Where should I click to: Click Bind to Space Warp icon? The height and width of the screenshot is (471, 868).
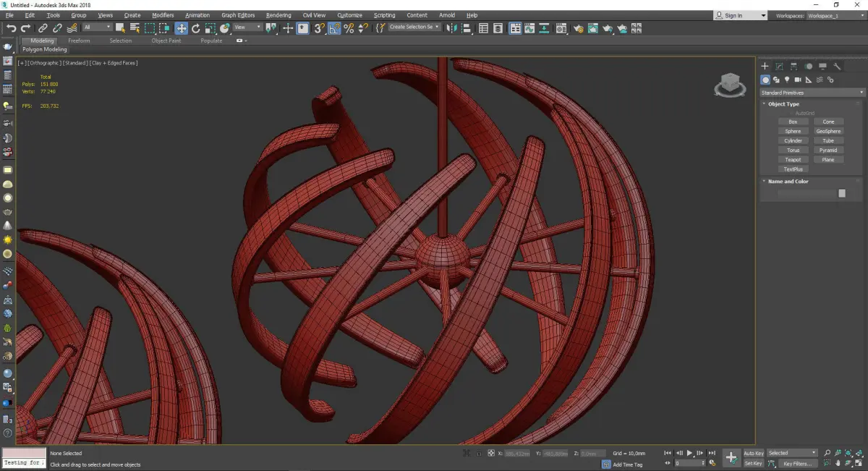pyautogui.click(x=72, y=28)
